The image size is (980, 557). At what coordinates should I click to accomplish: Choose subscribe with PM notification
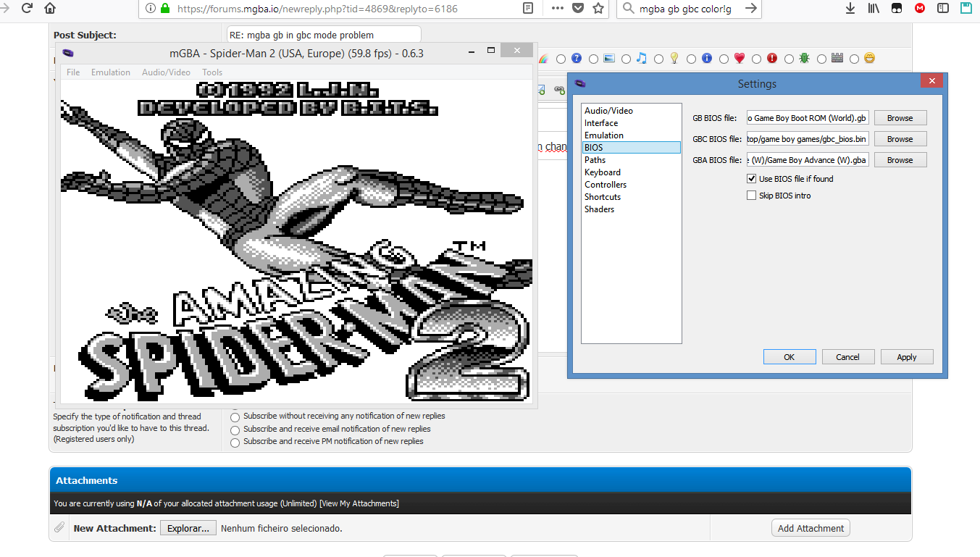tap(235, 442)
